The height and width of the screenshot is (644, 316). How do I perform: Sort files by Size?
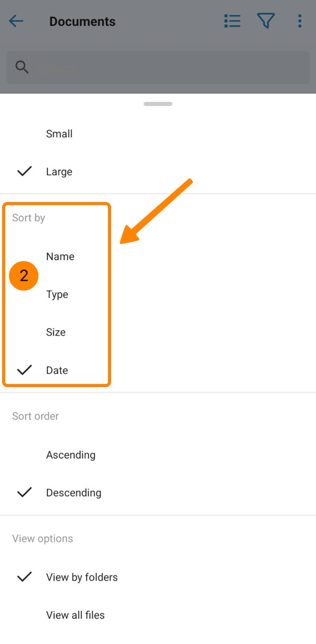(56, 332)
